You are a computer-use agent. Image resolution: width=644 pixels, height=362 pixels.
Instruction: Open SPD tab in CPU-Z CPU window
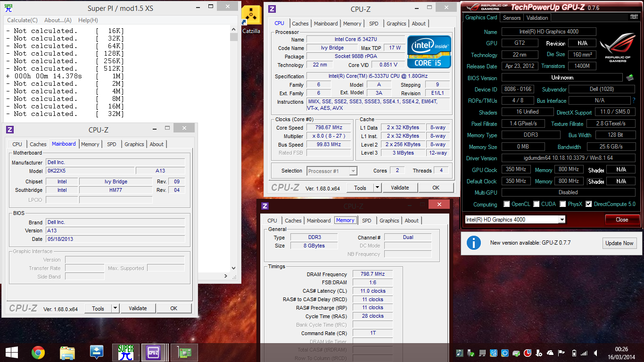tap(373, 24)
